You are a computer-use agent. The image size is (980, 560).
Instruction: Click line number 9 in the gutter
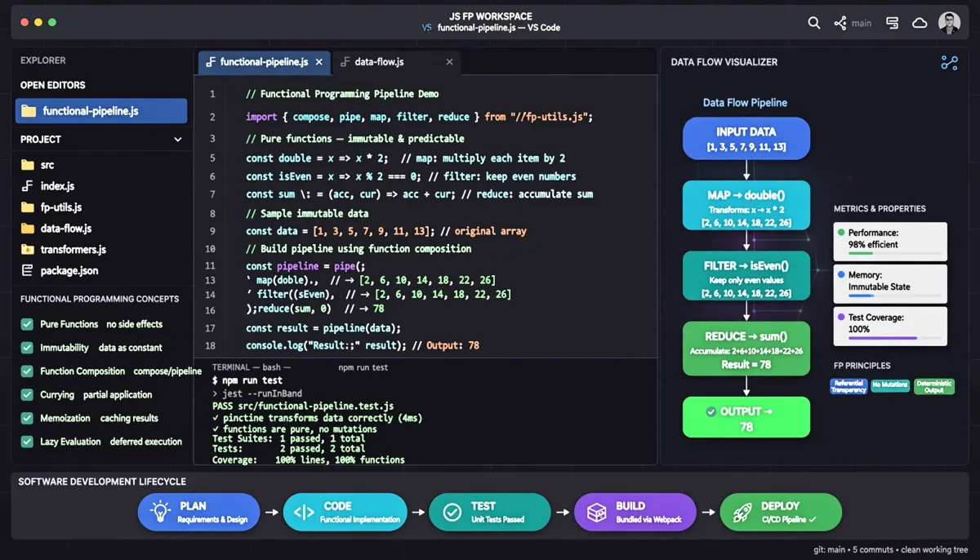pyautogui.click(x=212, y=231)
